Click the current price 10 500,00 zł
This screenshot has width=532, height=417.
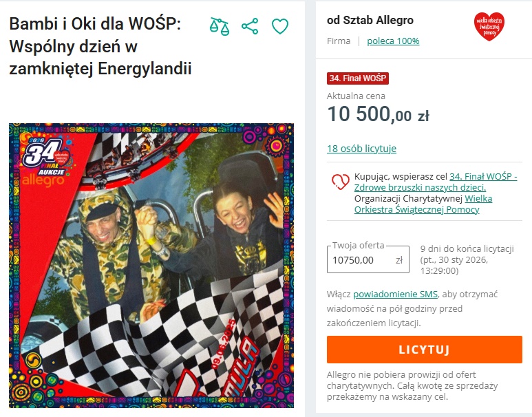(x=379, y=114)
